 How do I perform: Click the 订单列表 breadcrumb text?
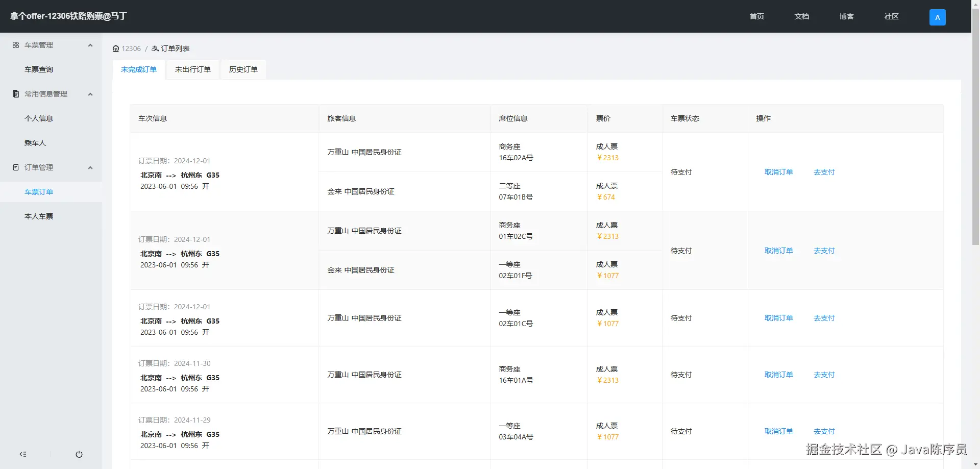point(175,48)
